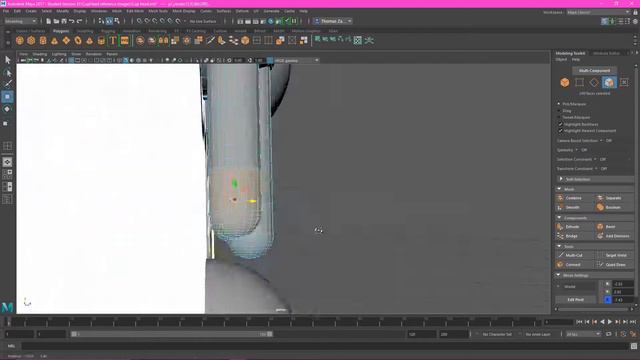Open the Modeling menu set dropdown
The height and width of the screenshot is (360, 640).
[x=20, y=21]
